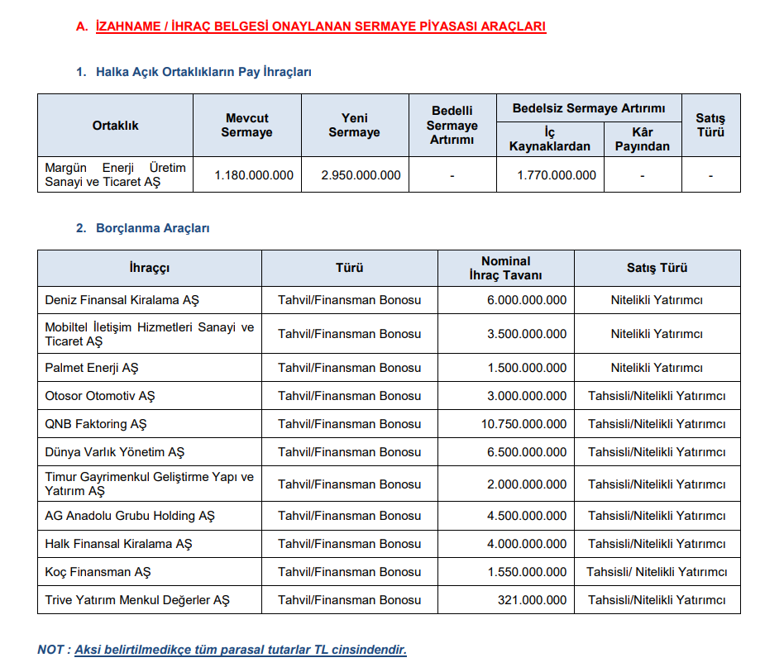Click the 'Bedelli Sermaye Artırımı' column header
Viewport: 784px width, 672px height.
452,125
